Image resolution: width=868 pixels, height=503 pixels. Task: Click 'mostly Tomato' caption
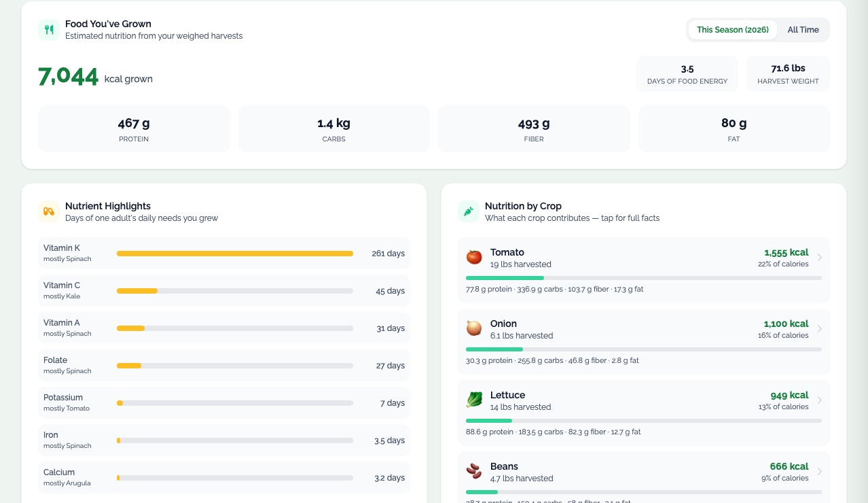click(67, 409)
